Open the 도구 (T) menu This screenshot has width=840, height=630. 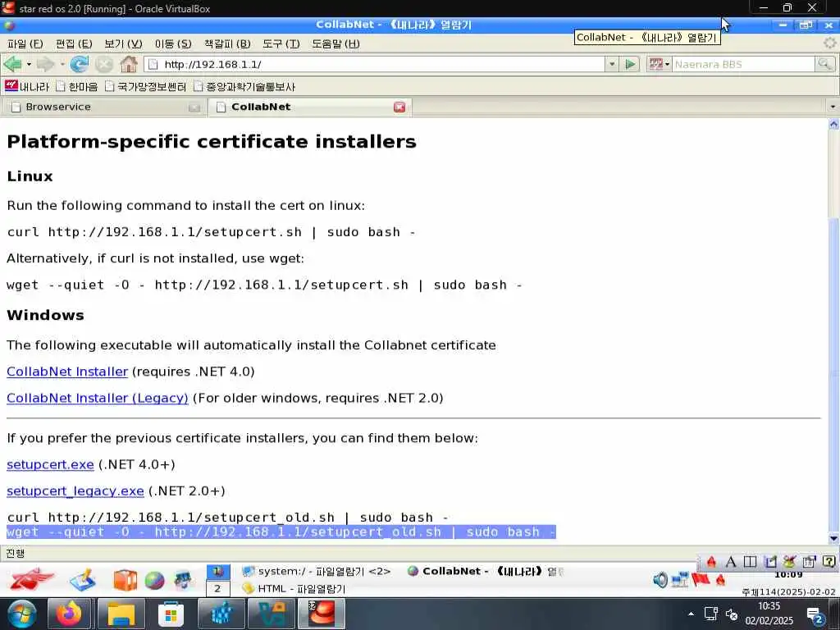point(281,44)
